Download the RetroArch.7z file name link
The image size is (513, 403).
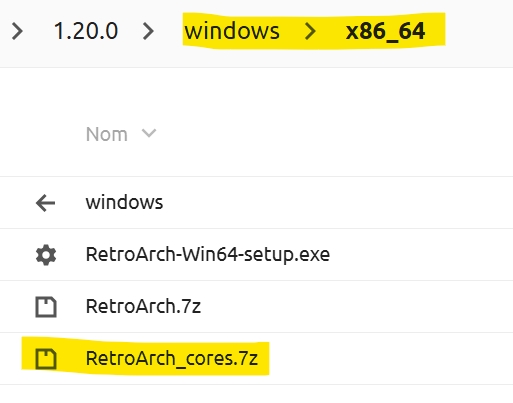[x=143, y=306]
